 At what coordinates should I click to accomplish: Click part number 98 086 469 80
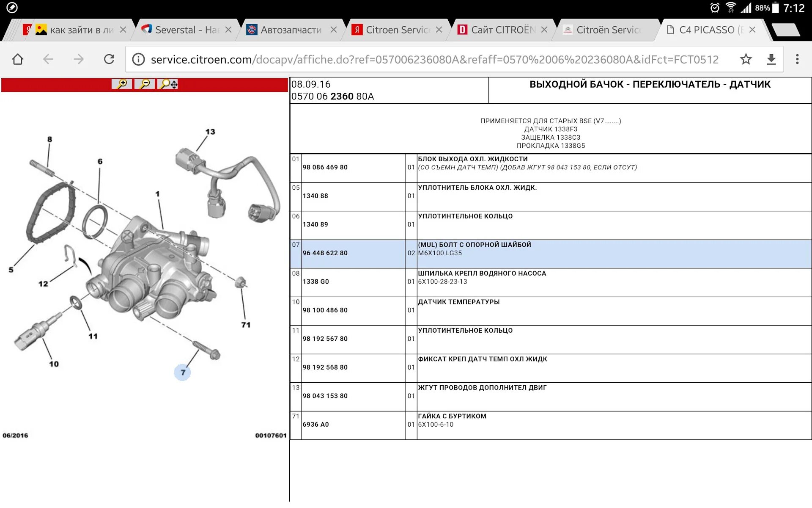click(325, 167)
